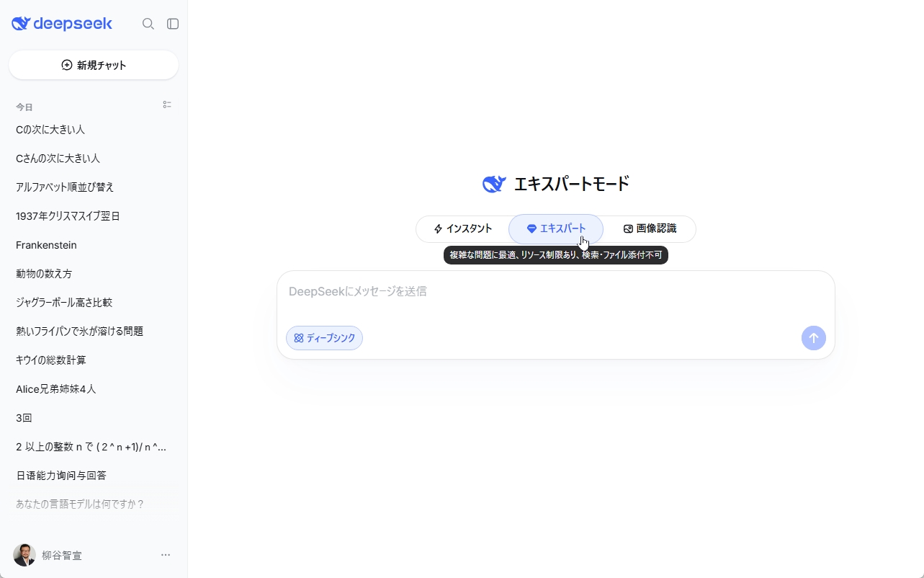
Task: Open the '3回' chat
Action: (94, 418)
